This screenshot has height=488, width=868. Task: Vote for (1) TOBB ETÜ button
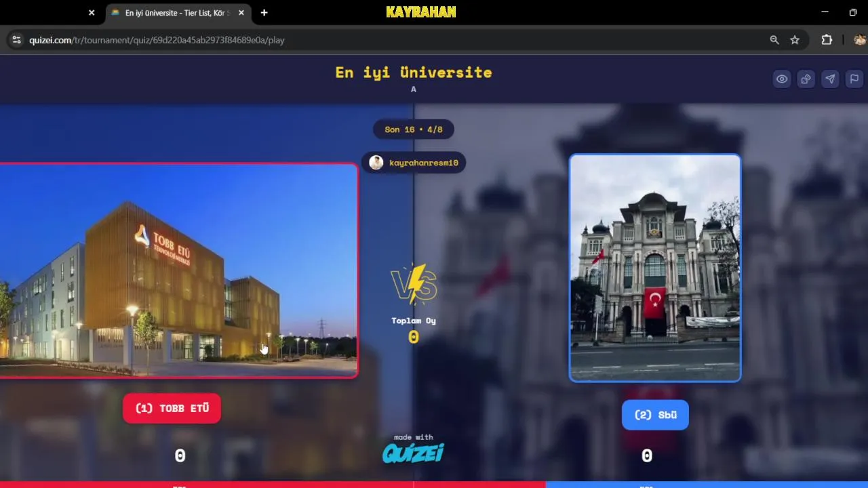click(x=172, y=408)
